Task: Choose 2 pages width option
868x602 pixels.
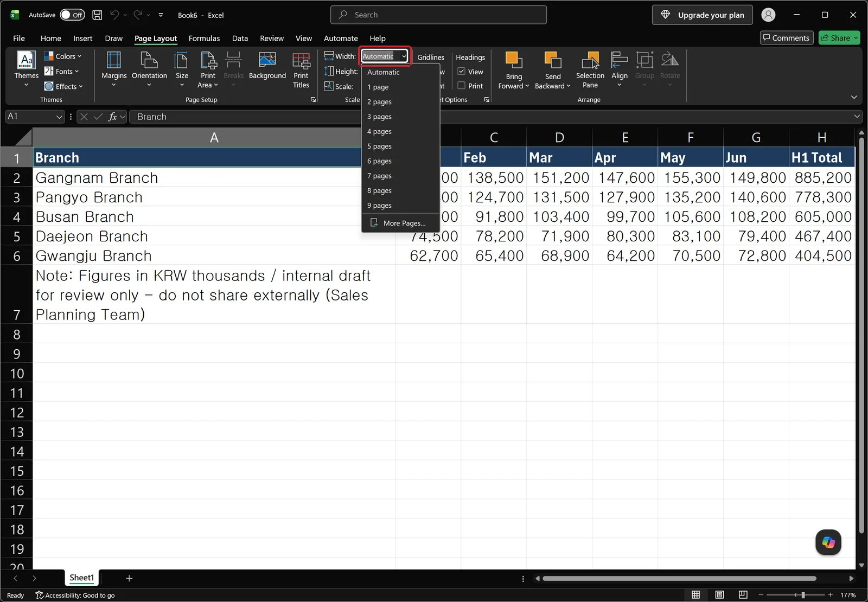Action: tap(400, 102)
